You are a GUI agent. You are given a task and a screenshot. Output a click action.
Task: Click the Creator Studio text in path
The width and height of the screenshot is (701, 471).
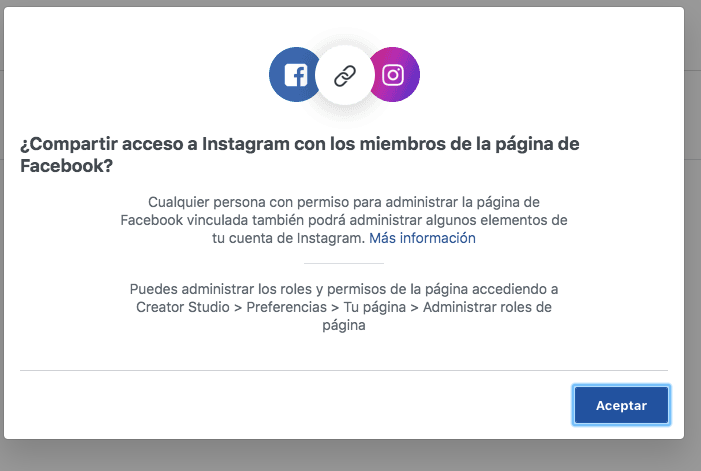click(x=183, y=307)
